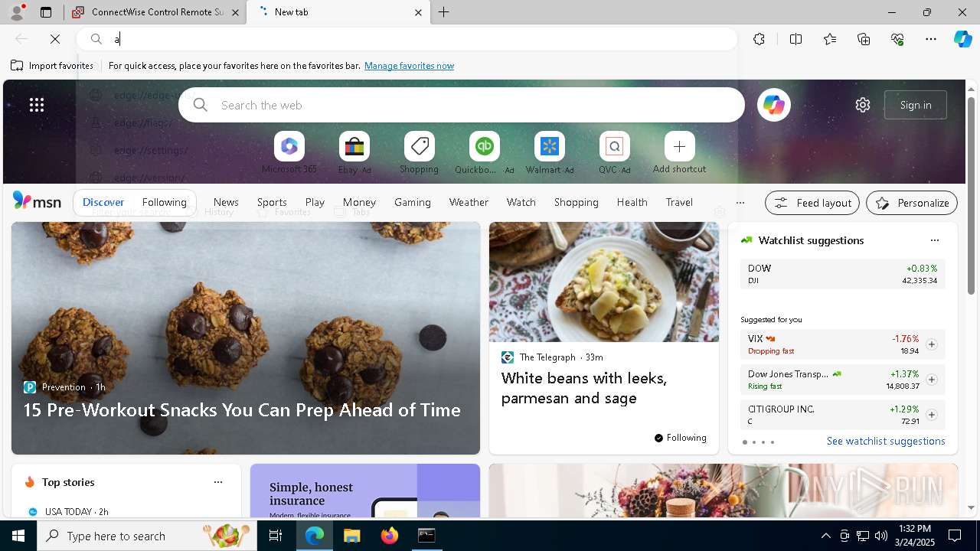The height and width of the screenshot is (551, 980).
Task: Click the Copilot button beside web search
Action: click(773, 105)
